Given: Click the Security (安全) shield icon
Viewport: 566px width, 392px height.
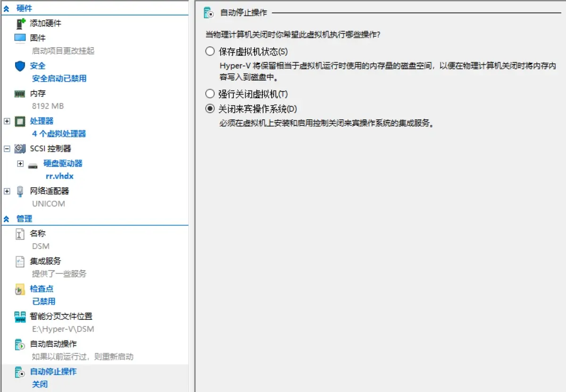Looking at the screenshot, I should tap(20, 66).
